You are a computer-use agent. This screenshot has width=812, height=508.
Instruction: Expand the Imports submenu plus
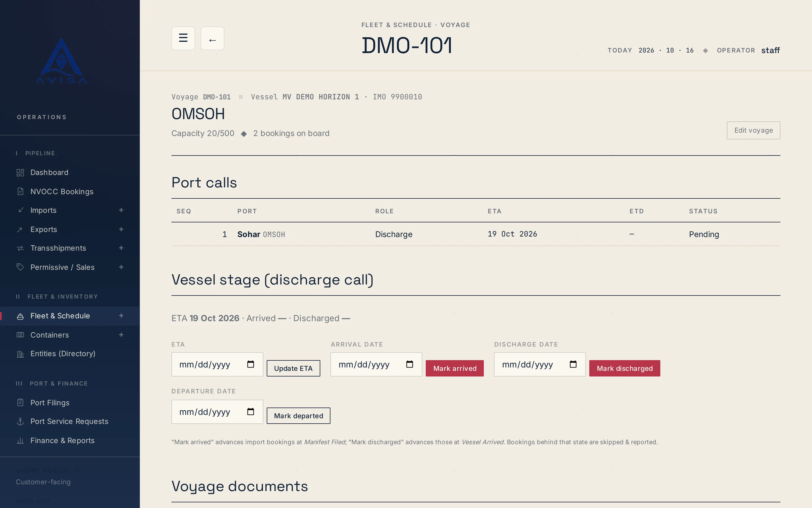pyautogui.click(x=122, y=210)
